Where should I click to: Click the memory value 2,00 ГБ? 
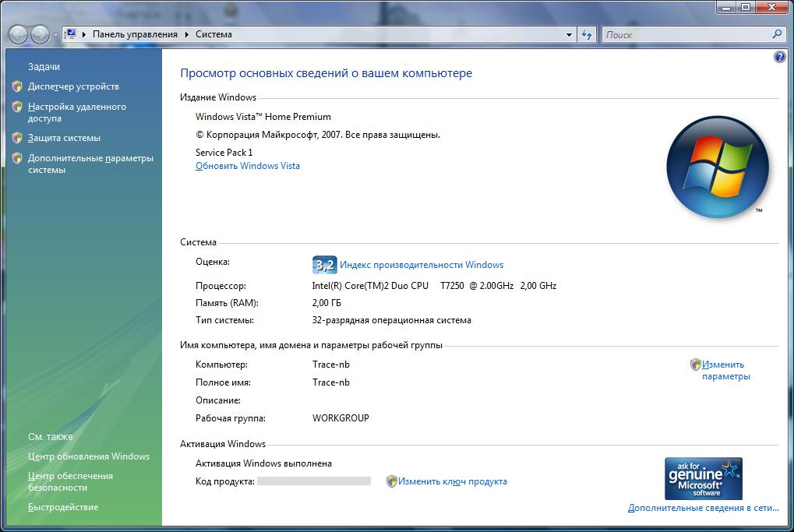pyautogui.click(x=326, y=303)
